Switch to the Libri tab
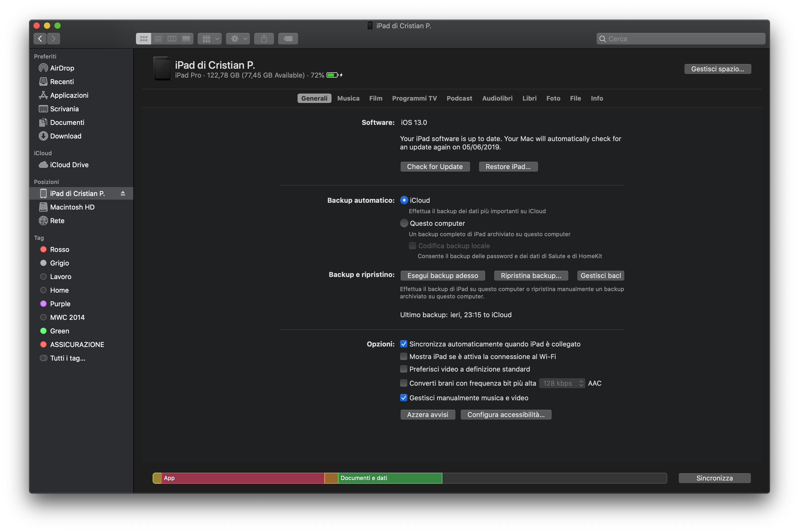 click(x=529, y=99)
